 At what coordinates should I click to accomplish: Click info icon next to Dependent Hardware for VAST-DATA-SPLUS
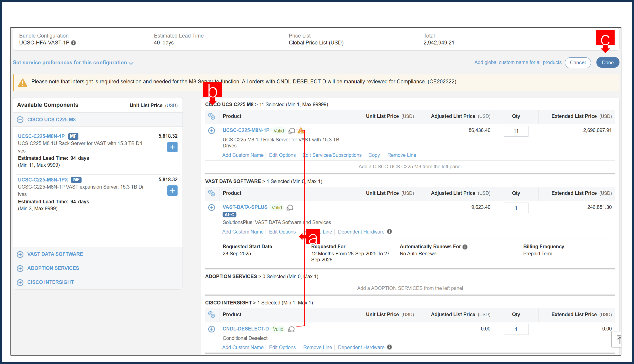(389, 232)
